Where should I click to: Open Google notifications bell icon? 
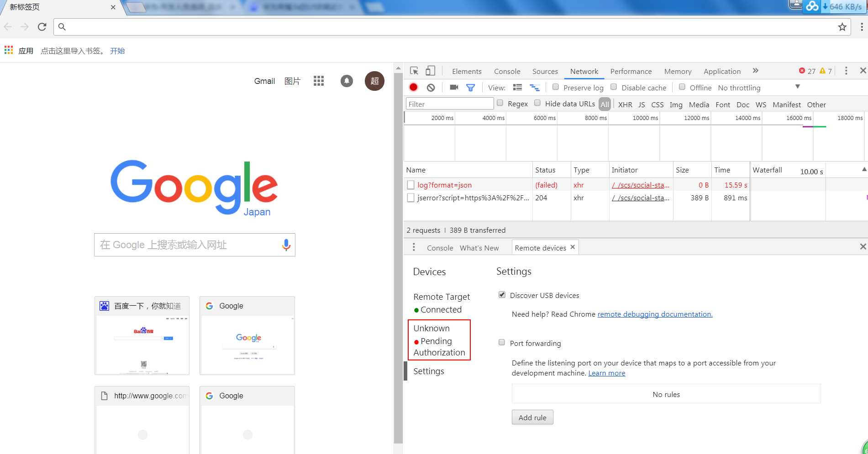tap(347, 81)
